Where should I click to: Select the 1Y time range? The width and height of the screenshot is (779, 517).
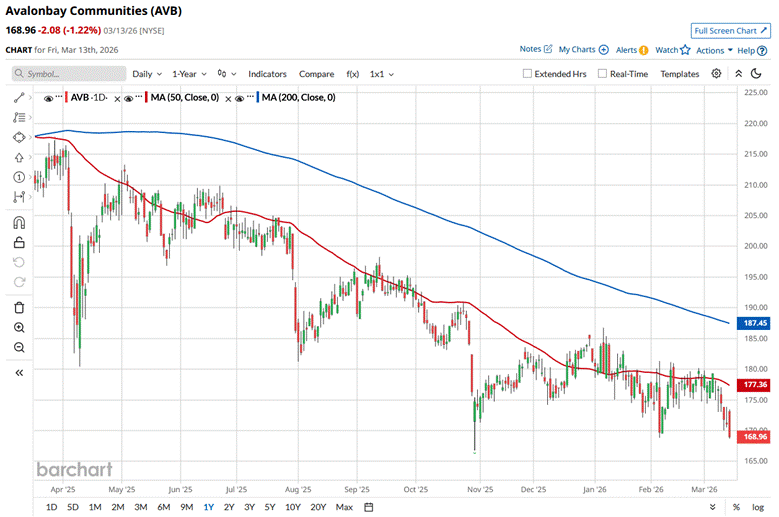coord(209,507)
